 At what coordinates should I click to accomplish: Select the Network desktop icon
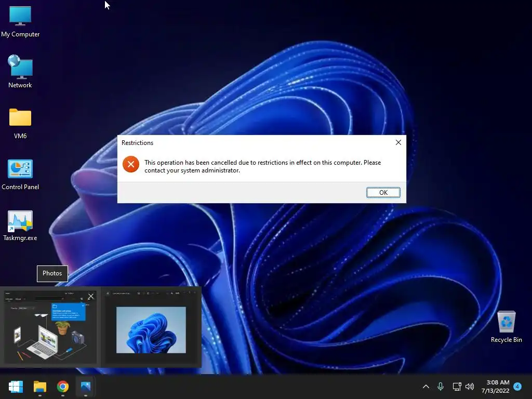point(20,72)
